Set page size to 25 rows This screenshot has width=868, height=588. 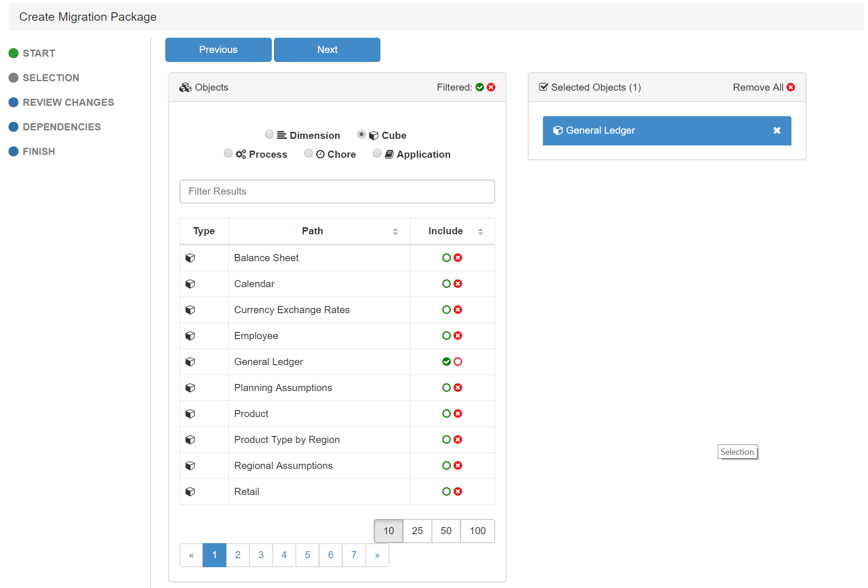[417, 531]
